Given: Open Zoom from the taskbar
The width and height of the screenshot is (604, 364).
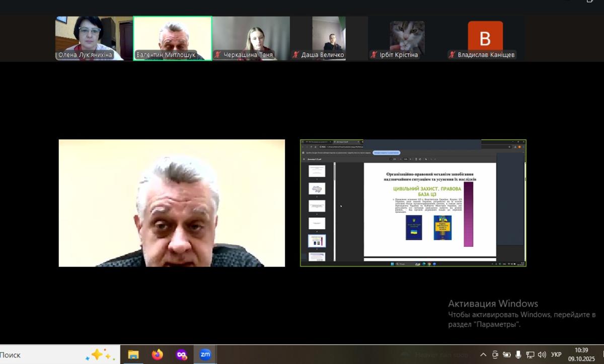Looking at the screenshot, I should (205, 354).
